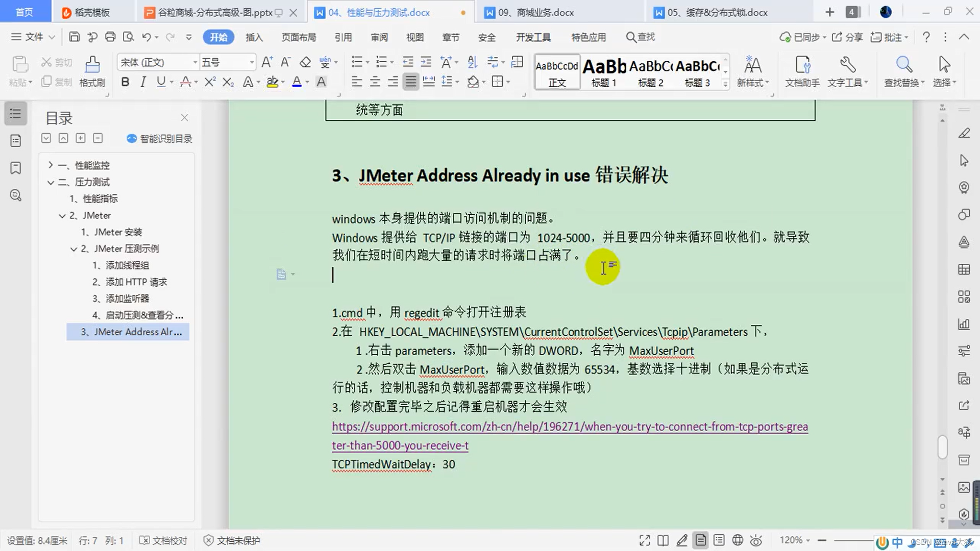
Task: Click the clear formatting eraser icon
Action: tap(305, 62)
